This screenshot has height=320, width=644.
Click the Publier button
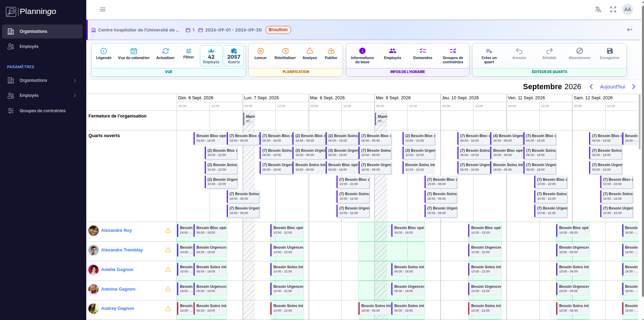(x=331, y=54)
